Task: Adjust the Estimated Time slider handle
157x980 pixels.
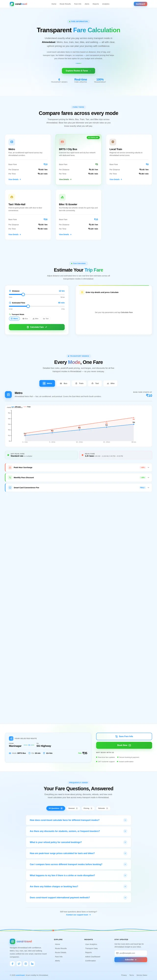Action: (x=28, y=306)
